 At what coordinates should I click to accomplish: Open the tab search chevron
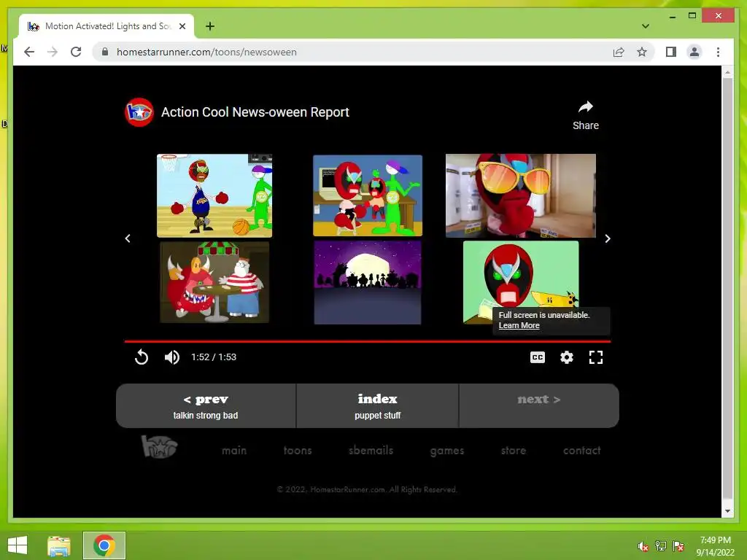[646, 26]
